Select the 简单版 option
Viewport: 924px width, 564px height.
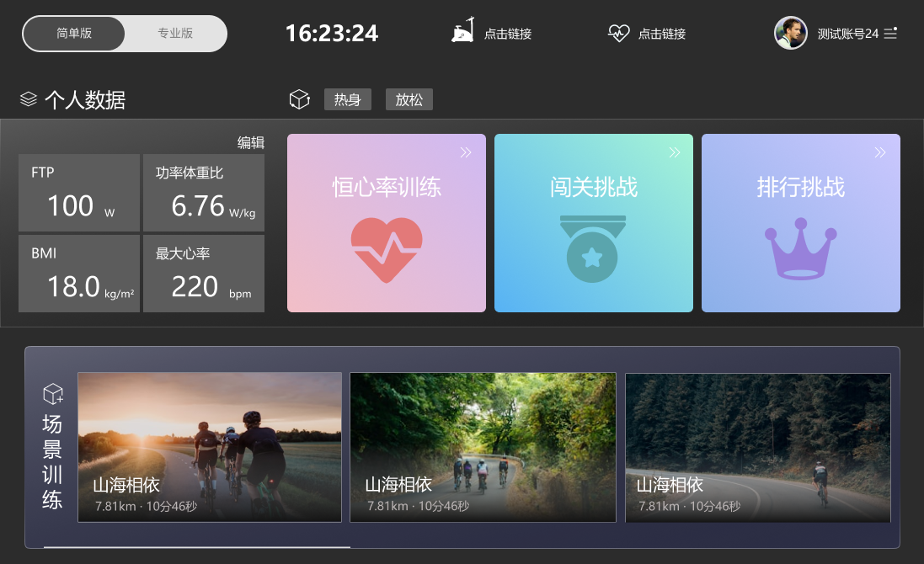76,33
